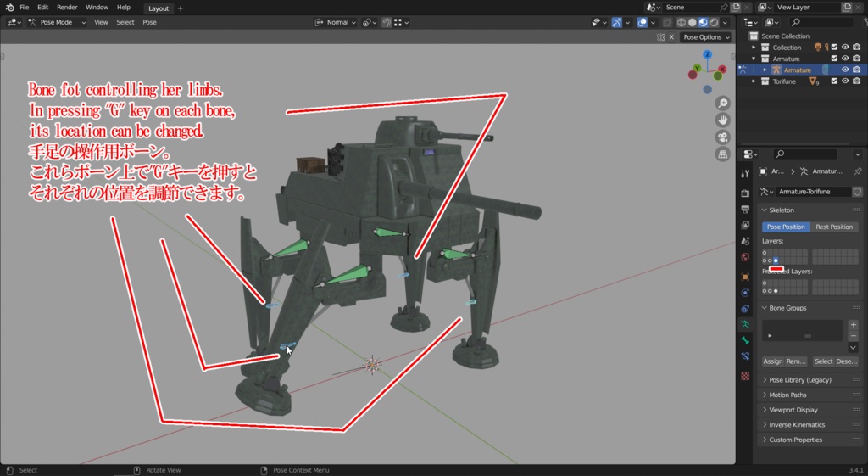Toggle fake user shield for Armature-Torifune
Screen dimensions: 868x476
pos(858,192)
